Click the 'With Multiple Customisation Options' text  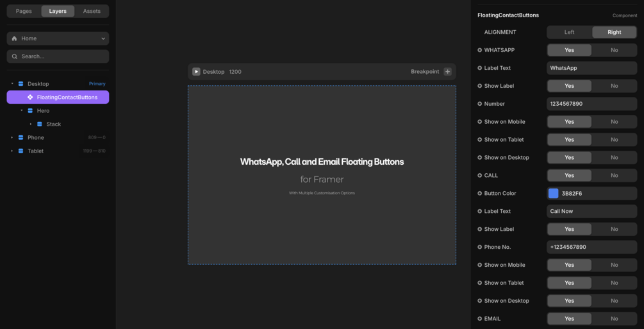tap(322, 193)
